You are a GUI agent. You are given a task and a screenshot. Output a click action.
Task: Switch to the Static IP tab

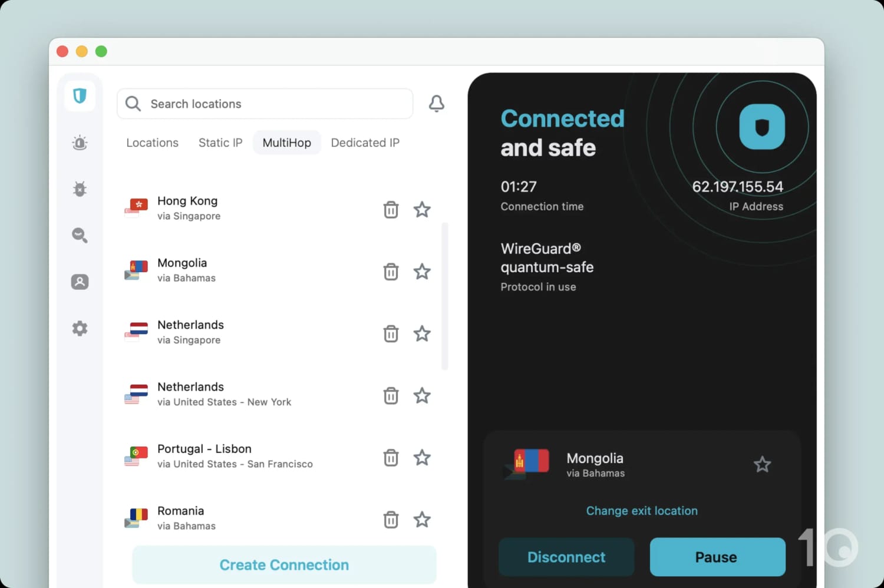220,143
